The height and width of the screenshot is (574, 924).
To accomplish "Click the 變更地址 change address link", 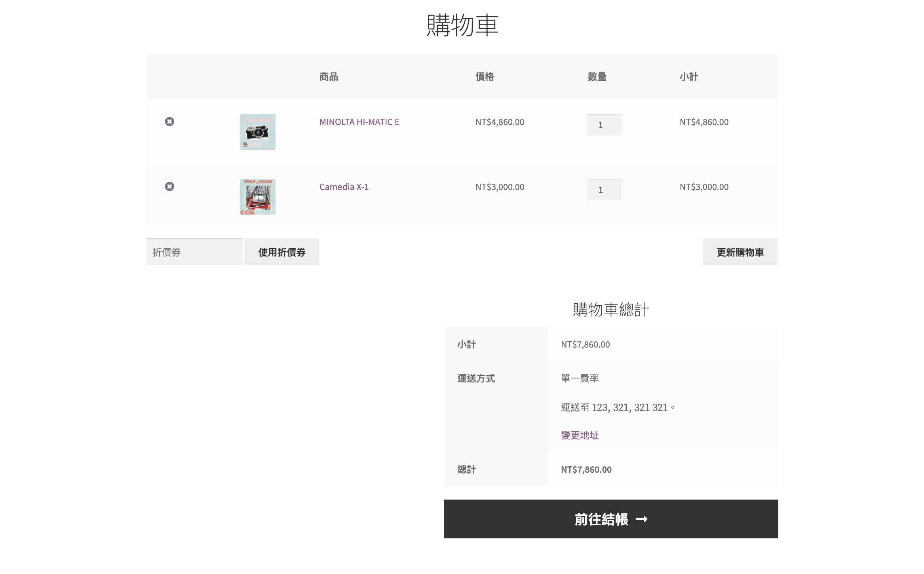I will click(580, 435).
